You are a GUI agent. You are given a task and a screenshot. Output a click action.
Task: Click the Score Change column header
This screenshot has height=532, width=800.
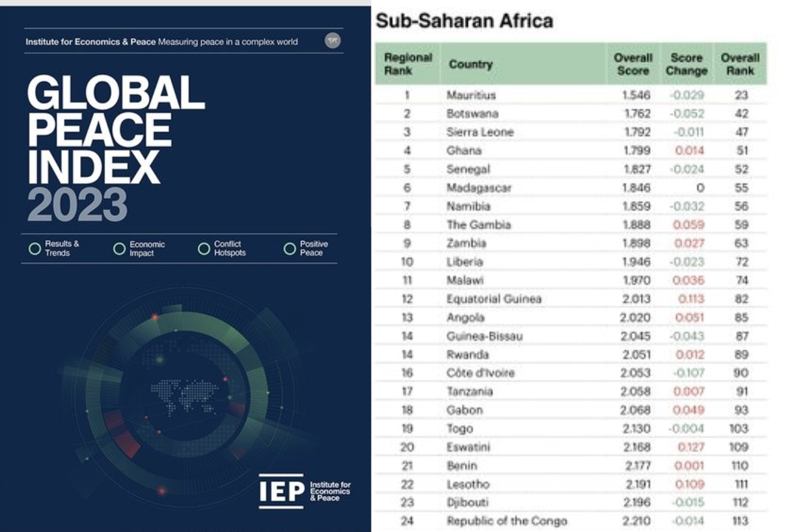[x=687, y=64]
